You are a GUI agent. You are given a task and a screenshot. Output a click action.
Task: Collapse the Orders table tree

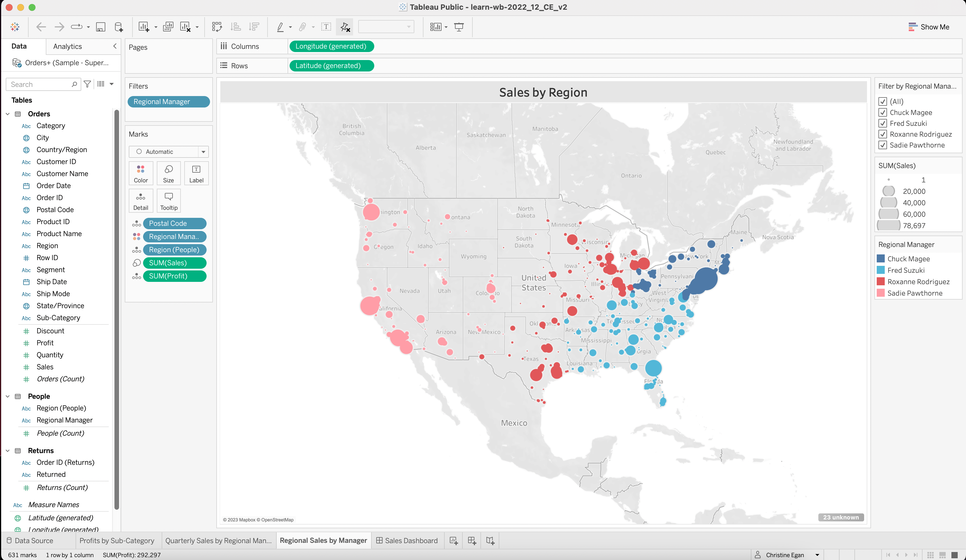tap(8, 114)
